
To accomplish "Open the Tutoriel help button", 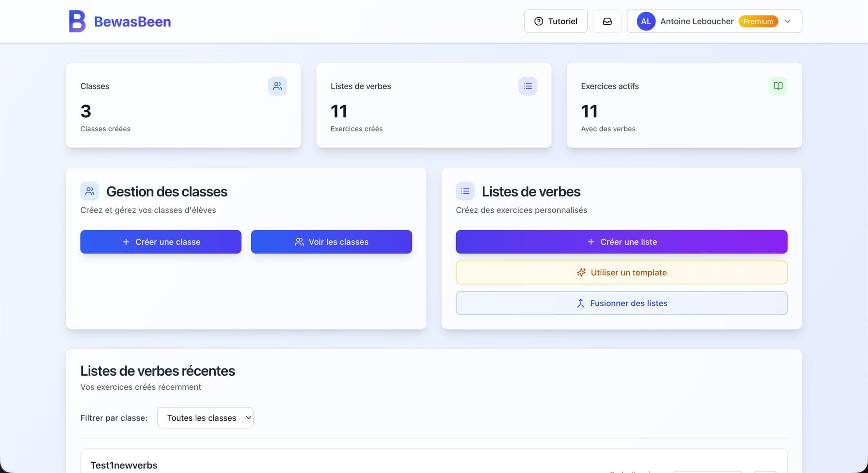I will (556, 21).
